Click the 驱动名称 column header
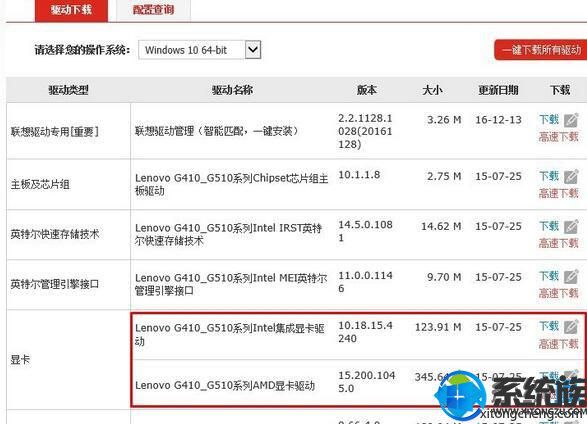Image resolution: width=587 pixels, height=424 pixels. coord(232,90)
